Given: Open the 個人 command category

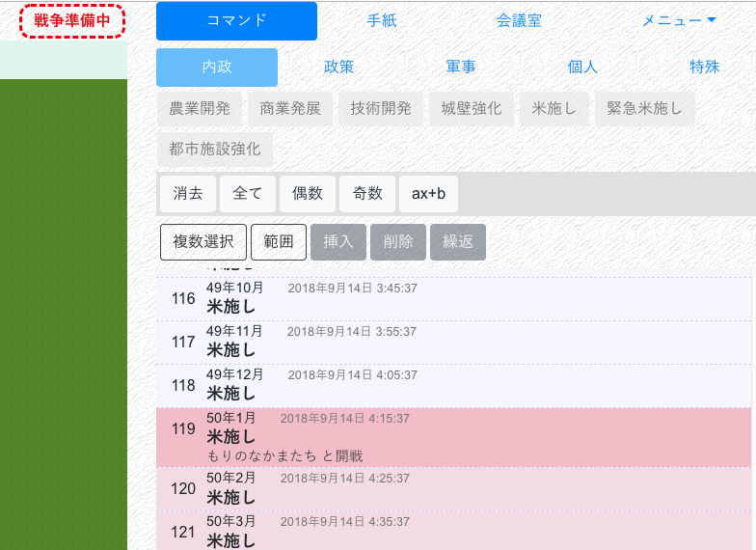Looking at the screenshot, I should [582, 68].
